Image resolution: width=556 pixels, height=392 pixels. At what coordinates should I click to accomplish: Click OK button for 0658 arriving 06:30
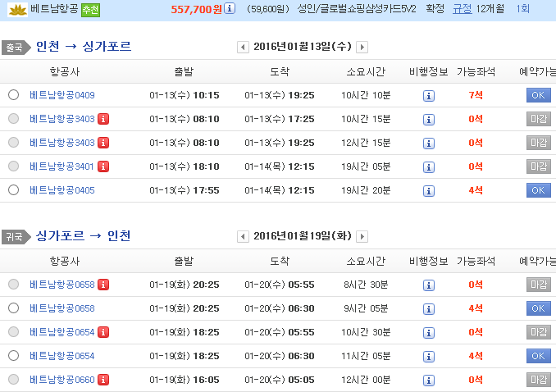(x=538, y=308)
